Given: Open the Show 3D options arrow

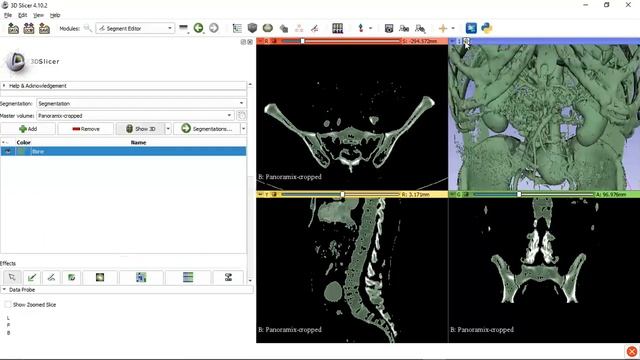Looking at the screenshot, I should [168, 129].
